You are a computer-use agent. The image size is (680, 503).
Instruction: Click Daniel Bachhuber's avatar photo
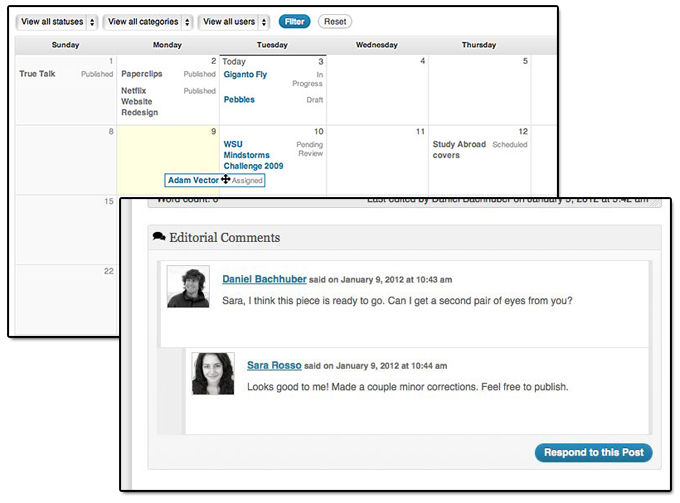[188, 287]
